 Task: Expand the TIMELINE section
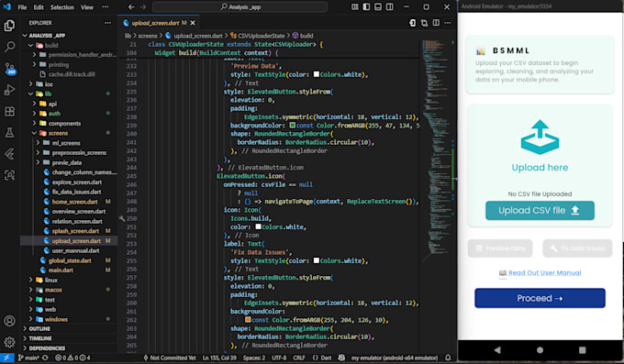[69, 338]
